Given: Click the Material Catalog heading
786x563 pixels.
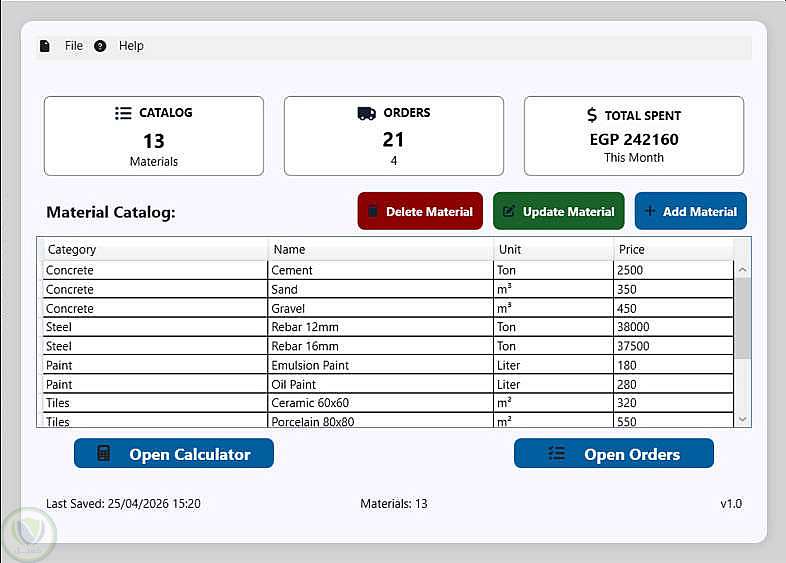Looking at the screenshot, I should pos(111,212).
